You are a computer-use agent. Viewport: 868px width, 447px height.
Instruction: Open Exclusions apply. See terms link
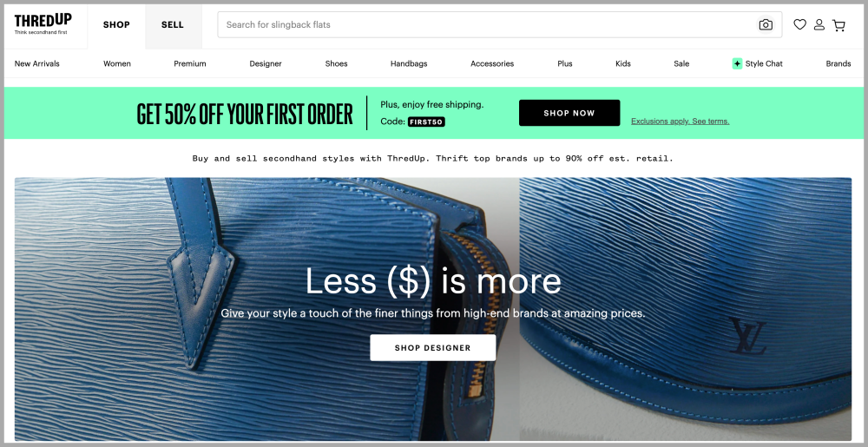click(681, 122)
